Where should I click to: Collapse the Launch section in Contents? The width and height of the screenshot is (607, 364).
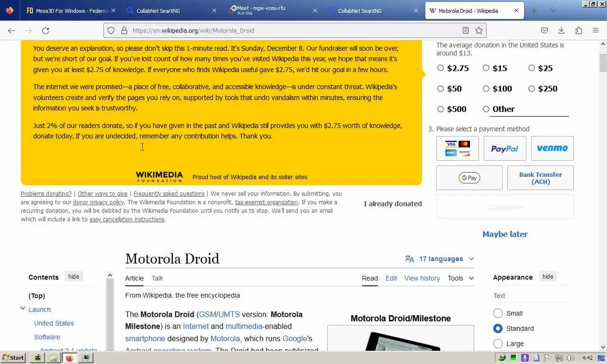[22, 309]
